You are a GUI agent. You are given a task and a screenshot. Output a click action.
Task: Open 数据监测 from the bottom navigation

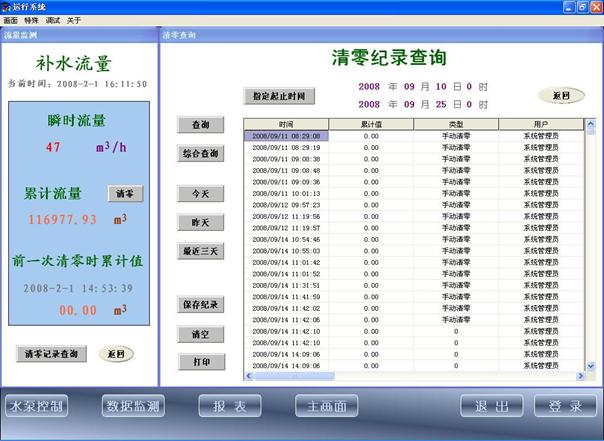tap(133, 407)
